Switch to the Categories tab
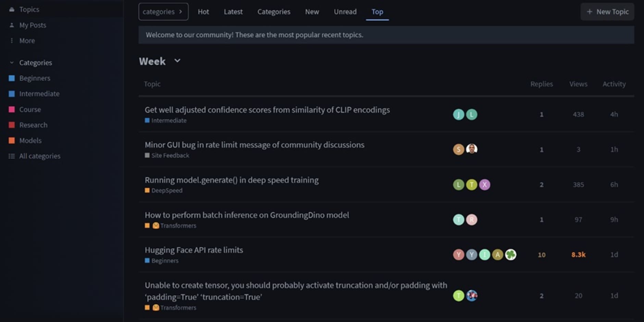This screenshot has height=322, width=644. 274,12
